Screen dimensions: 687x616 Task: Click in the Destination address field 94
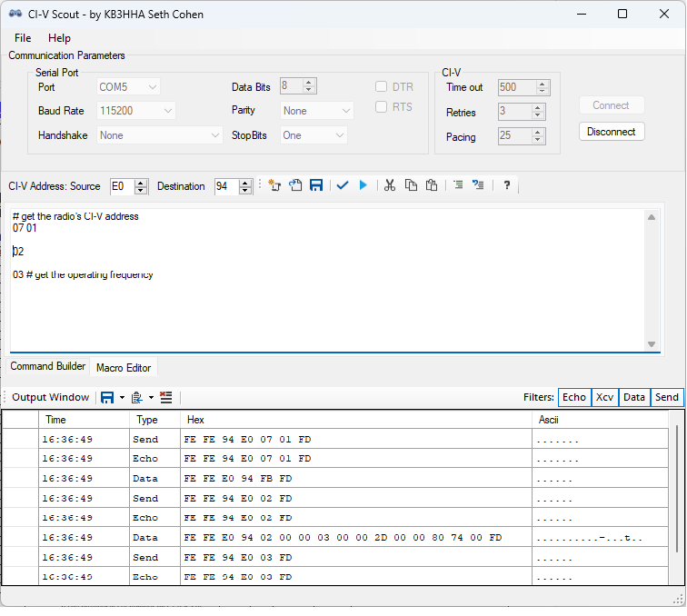226,186
